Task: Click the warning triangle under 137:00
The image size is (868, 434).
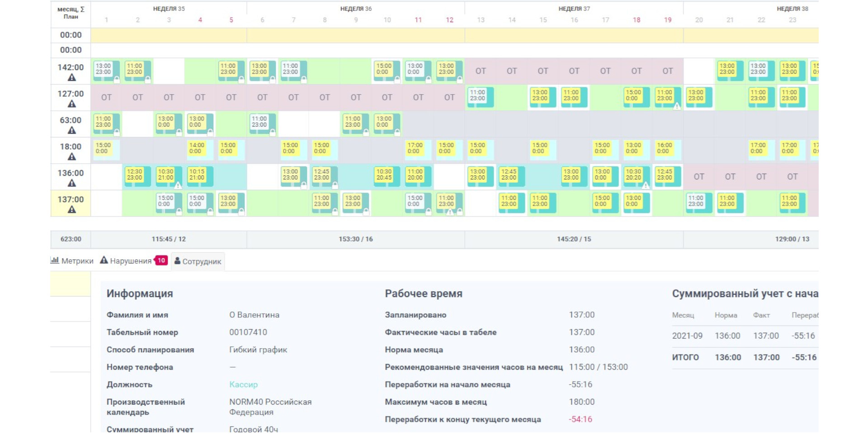Action: coord(71,210)
